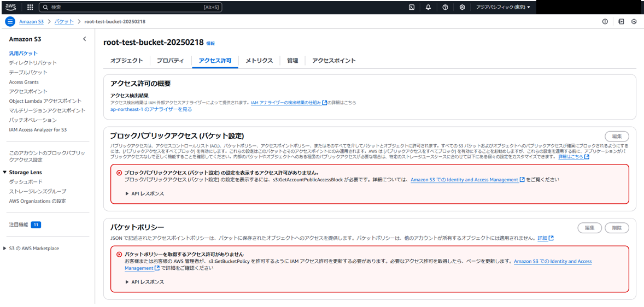Click red error icon in bucket policy alert
This screenshot has height=307, width=644.
(x=120, y=254)
